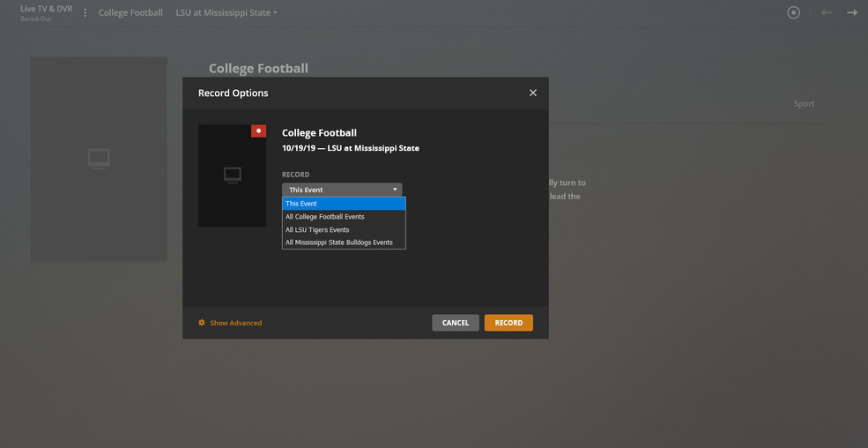The image size is (868, 448).
Task: Close the Record Options dialog
Action: pyautogui.click(x=532, y=93)
